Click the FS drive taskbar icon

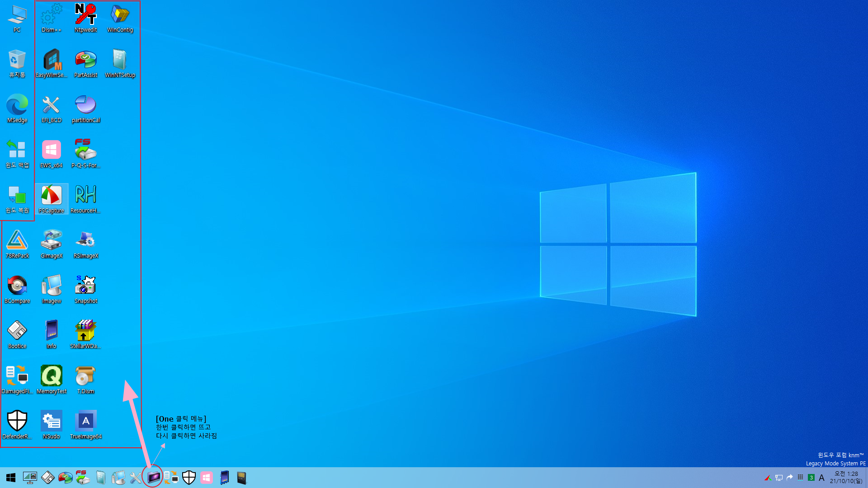pos(83,478)
